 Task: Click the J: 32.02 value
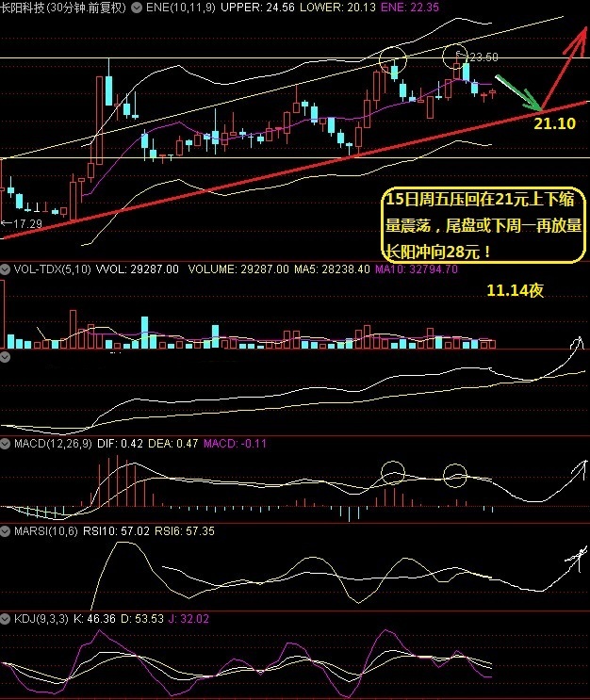point(188,619)
